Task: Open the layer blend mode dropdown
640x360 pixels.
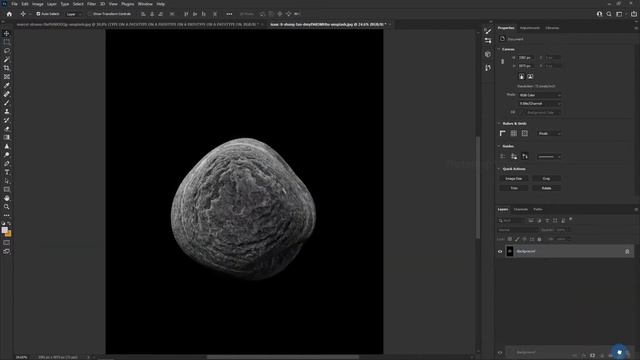Action: pos(517,230)
